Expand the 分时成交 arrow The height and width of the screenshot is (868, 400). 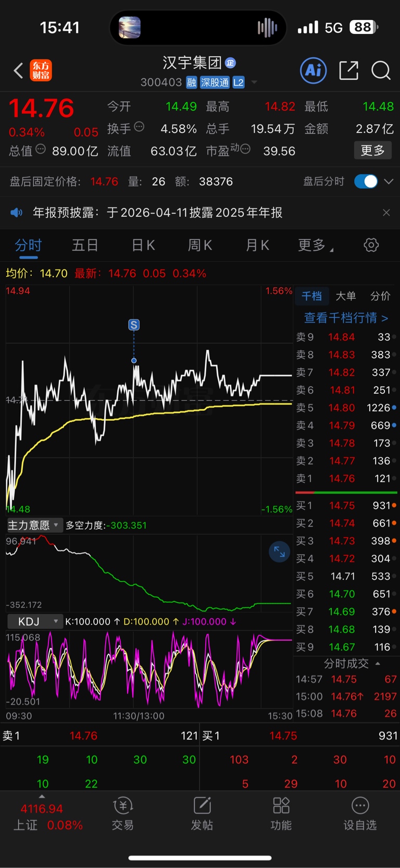pyautogui.click(x=378, y=664)
